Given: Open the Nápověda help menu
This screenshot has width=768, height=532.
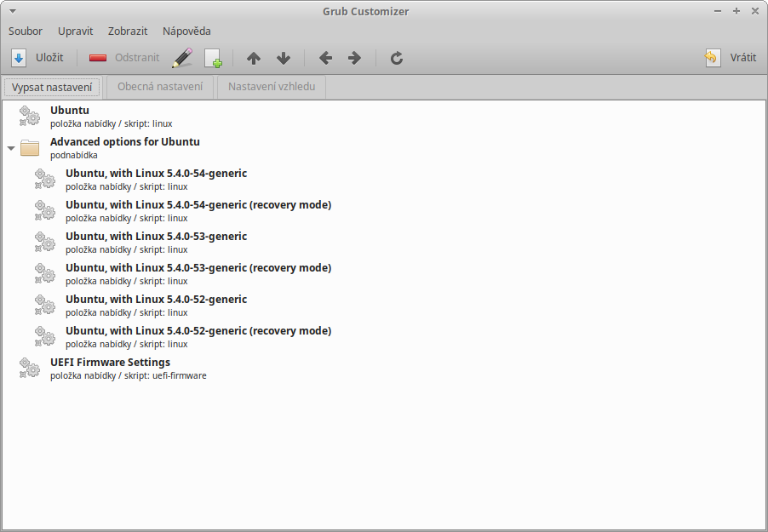Looking at the screenshot, I should pyautogui.click(x=186, y=31).
